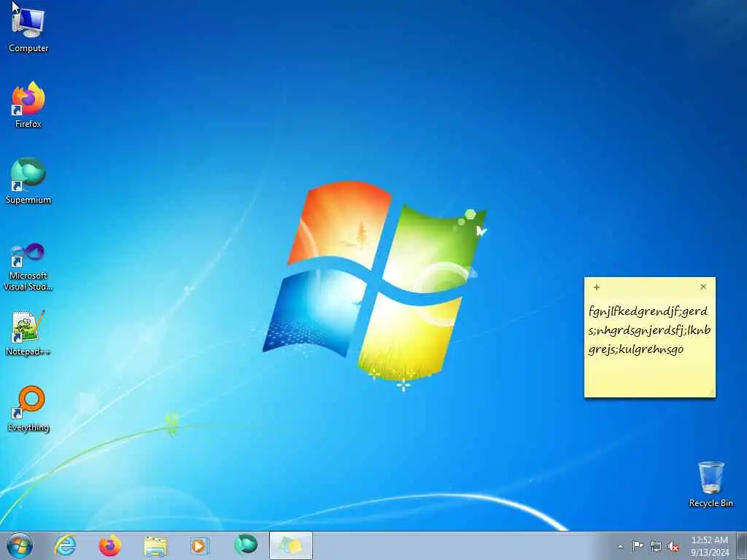Image resolution: width=747 pixels, height=560 pixels.
Task: Show hidden system tray icons
Action: tap(620, 546)
